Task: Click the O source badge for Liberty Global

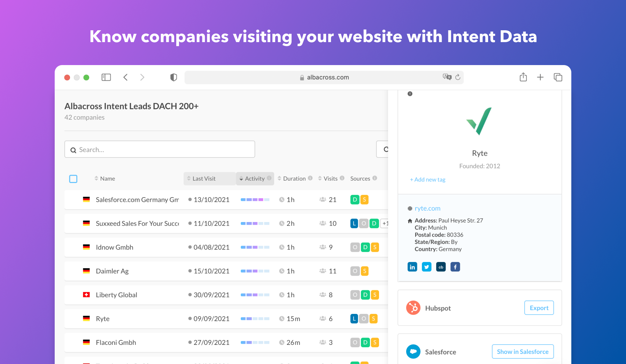Action: (x=355, y=295)
